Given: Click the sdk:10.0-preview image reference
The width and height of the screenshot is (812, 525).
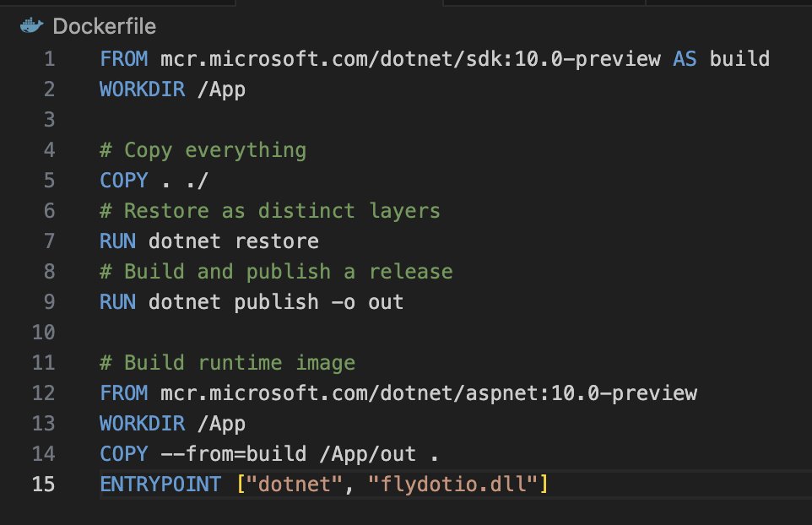Looking at the screenshot, I should pos(563,59).
